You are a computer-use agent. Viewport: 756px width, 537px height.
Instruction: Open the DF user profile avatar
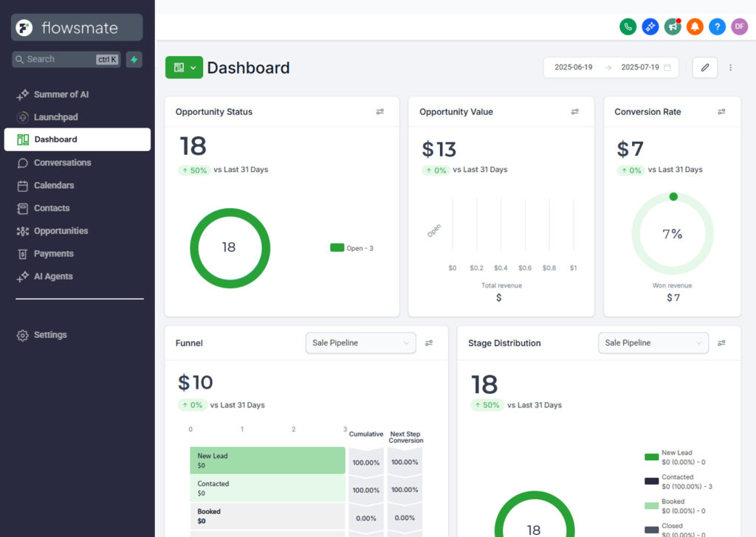[740, 27]
